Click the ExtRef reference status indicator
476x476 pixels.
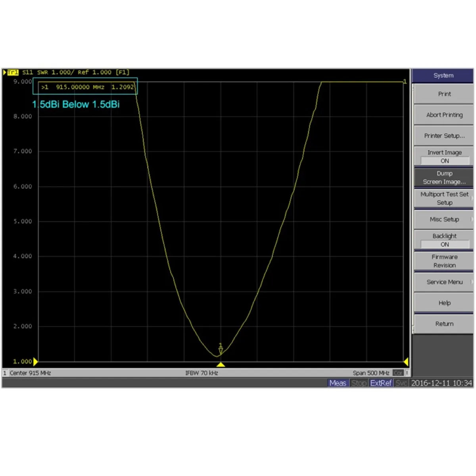click(380, 383)
